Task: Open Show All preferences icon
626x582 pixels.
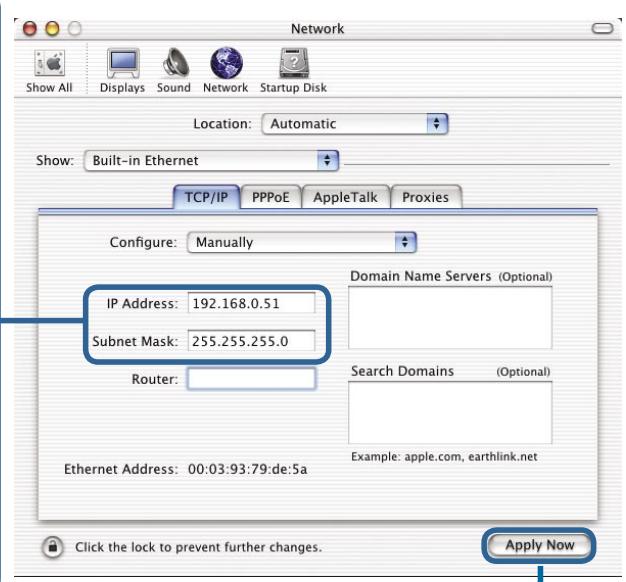Action: (49, 71)
